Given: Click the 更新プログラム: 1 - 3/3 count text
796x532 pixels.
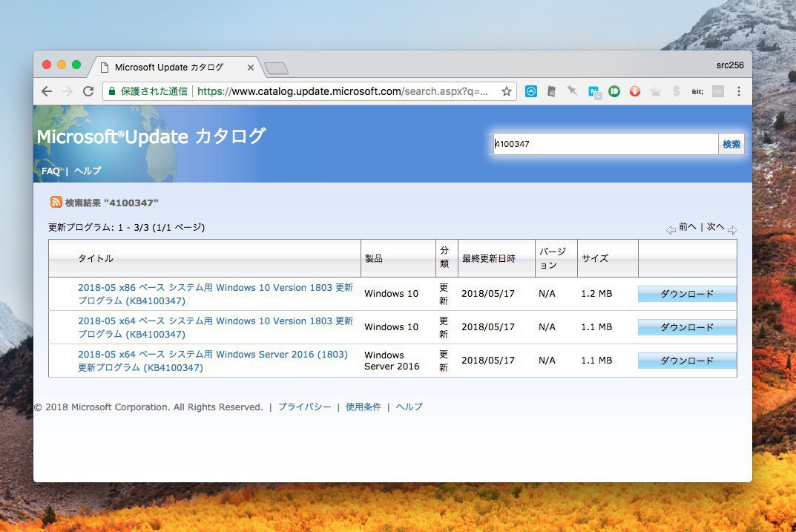Looking at the screenshot, I should 126,228.
